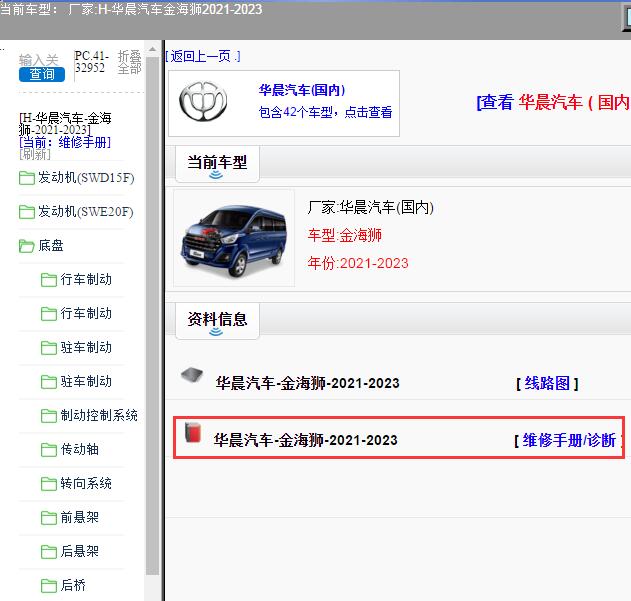Click the folder icon of the first 行车制动
Screen dimensions: 631x601
(x=49, y=280)
